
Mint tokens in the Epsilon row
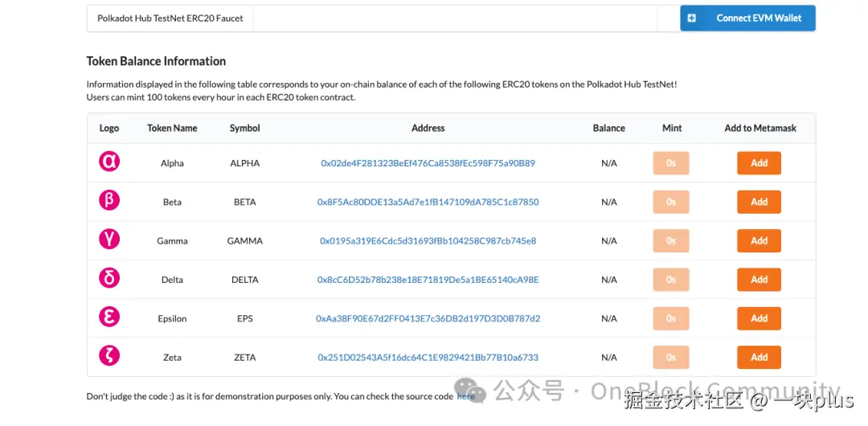[671, 318]
